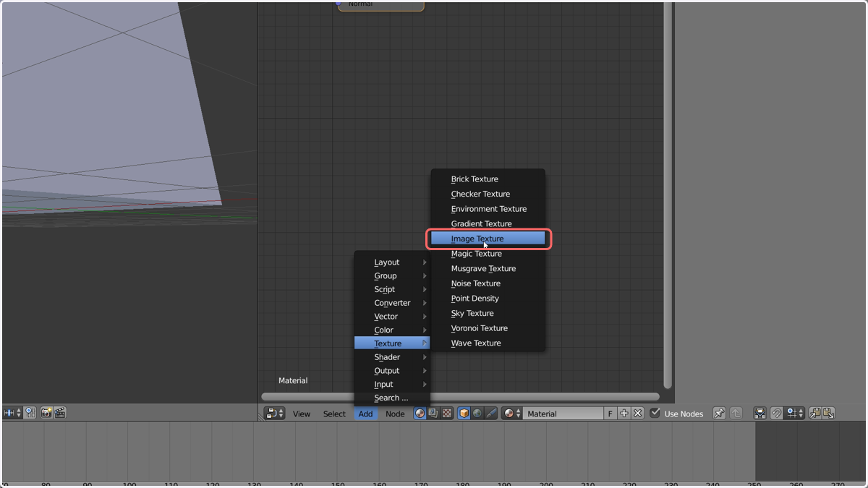Switch to shader nodes tree type
This screenshot has height=488, width=868.
pos(420,414)
